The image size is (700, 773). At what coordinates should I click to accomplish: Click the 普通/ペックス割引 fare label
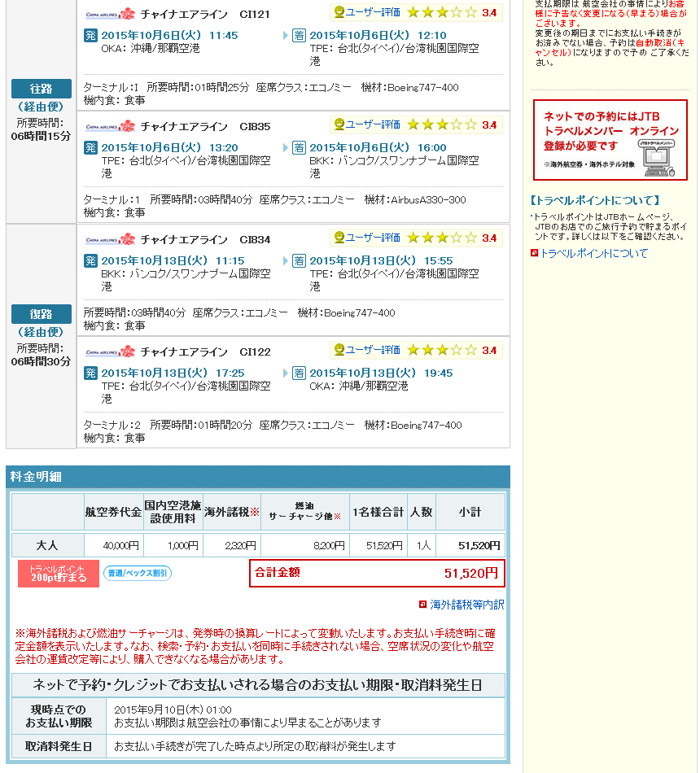click(x=138, y=574)
